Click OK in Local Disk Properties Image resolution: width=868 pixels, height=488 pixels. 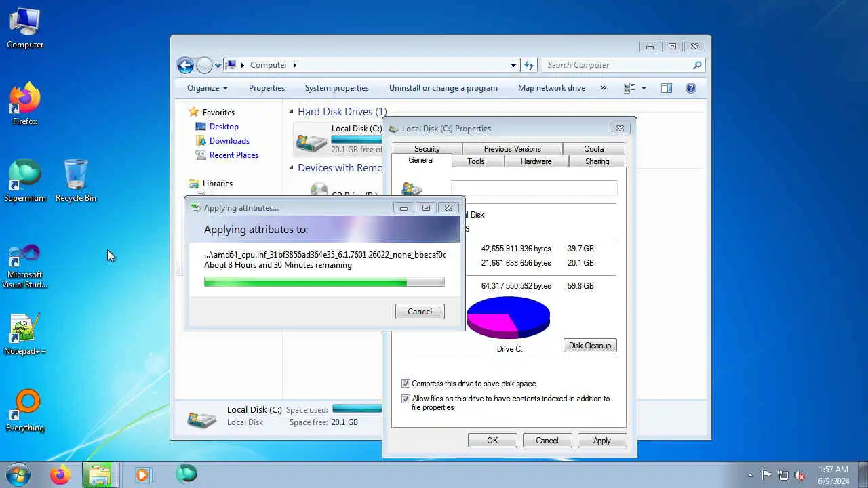[x=492, y=441]
